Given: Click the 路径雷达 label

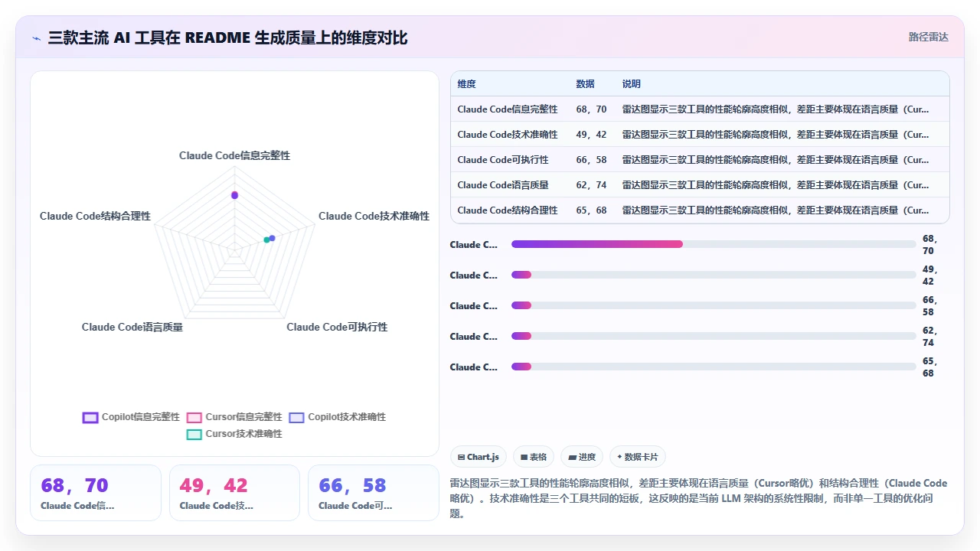Looking at the screenshot, I should coord(928,37).
